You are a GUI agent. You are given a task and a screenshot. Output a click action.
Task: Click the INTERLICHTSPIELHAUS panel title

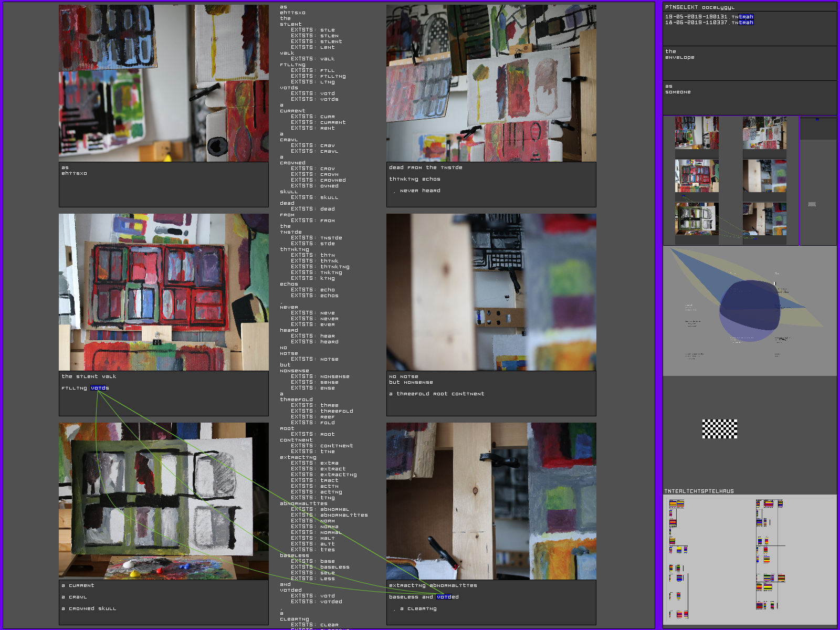coord(699,491)
